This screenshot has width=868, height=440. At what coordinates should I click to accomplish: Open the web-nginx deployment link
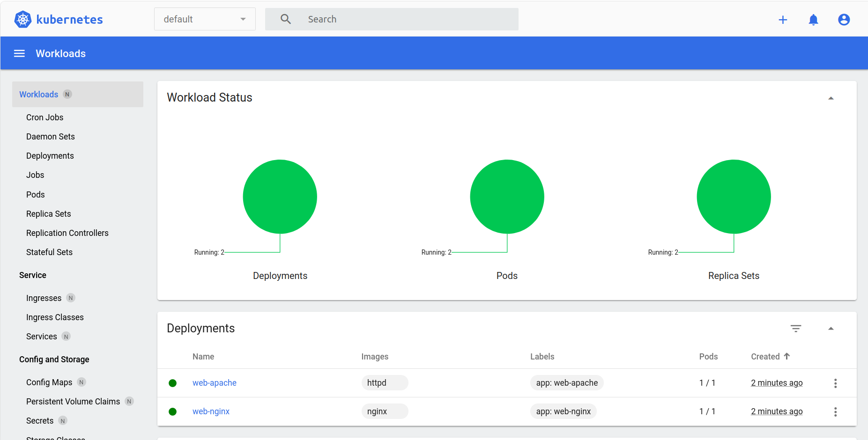pyautogui.click(x=211, y=411)
